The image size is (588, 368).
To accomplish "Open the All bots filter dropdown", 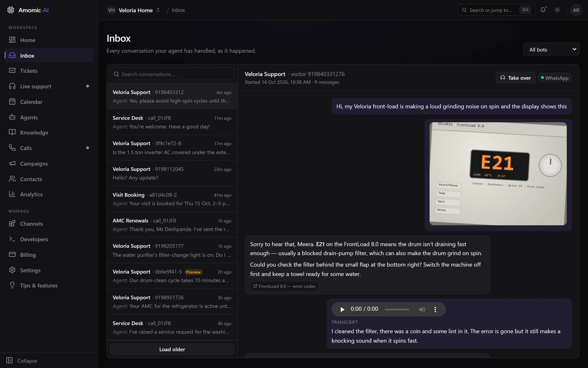I will [x=551, y=49].
